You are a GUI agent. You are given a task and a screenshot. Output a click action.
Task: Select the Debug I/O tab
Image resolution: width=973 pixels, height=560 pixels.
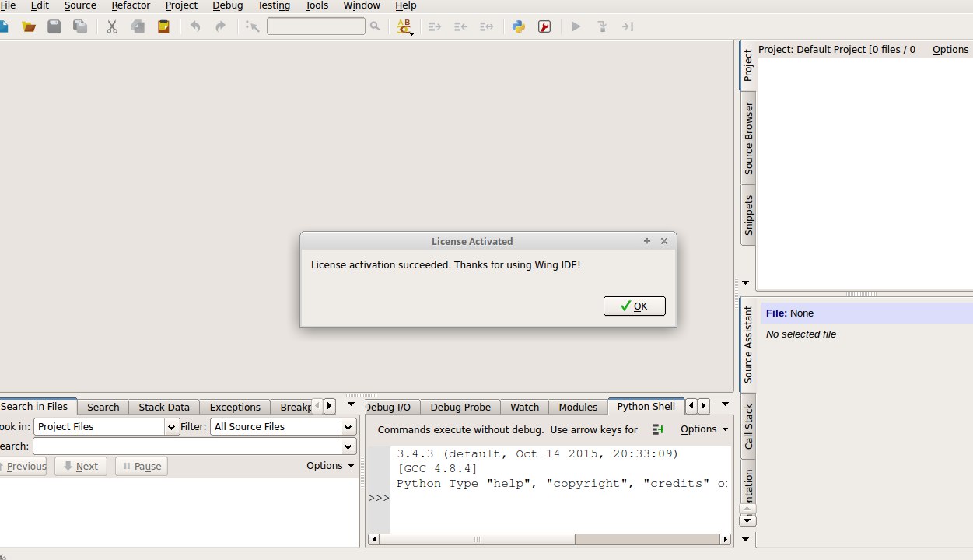click(x=389, y=407)
